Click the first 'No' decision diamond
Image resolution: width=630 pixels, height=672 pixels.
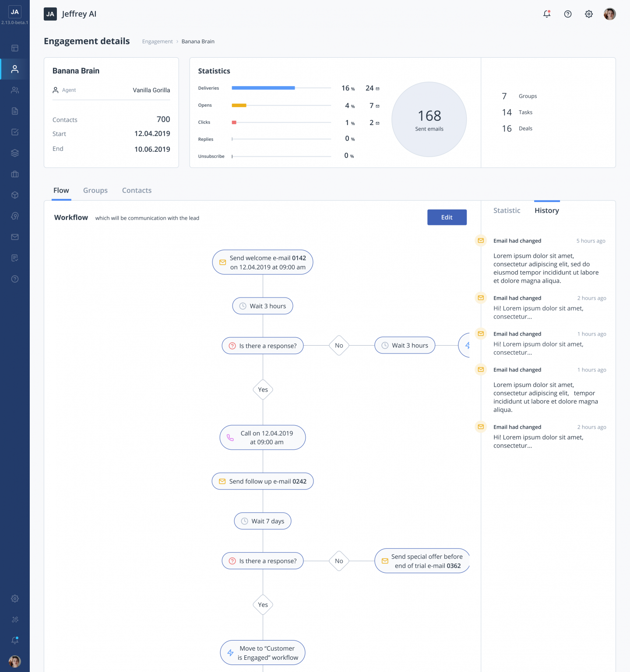[339, 346]
